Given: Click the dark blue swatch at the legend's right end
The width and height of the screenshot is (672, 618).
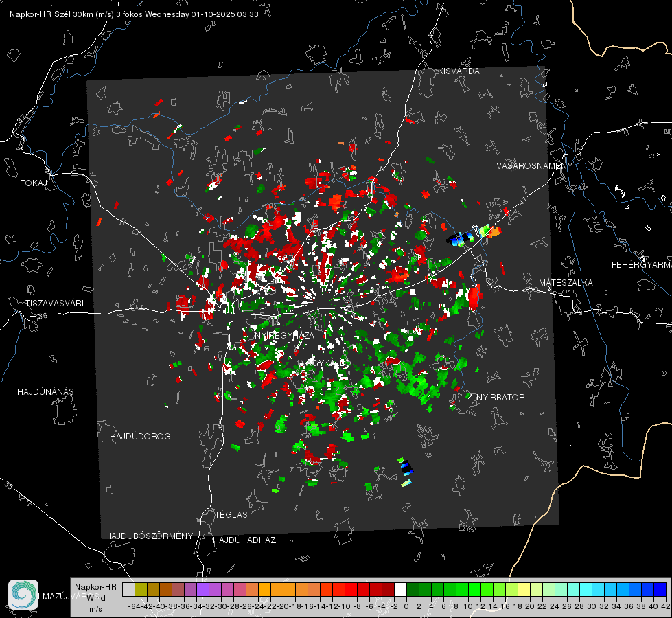Looking at the screenshot, I should pos(660,590).
